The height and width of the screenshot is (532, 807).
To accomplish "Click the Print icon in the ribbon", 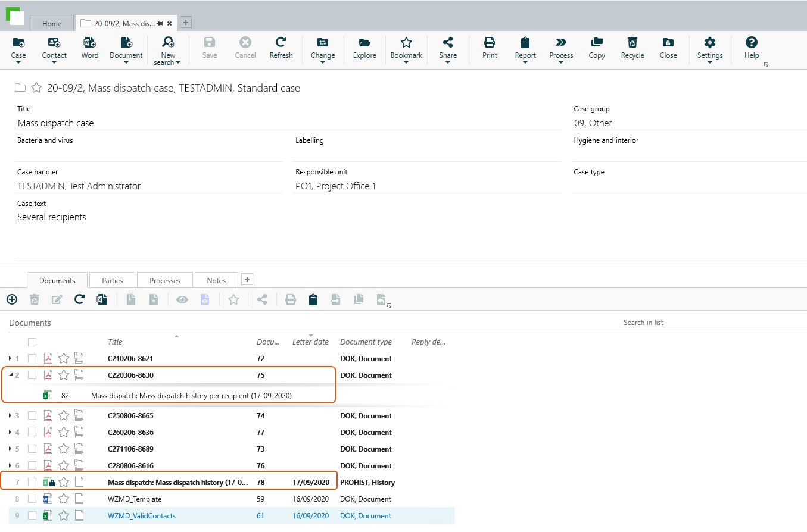I will (x=490, y=43).
